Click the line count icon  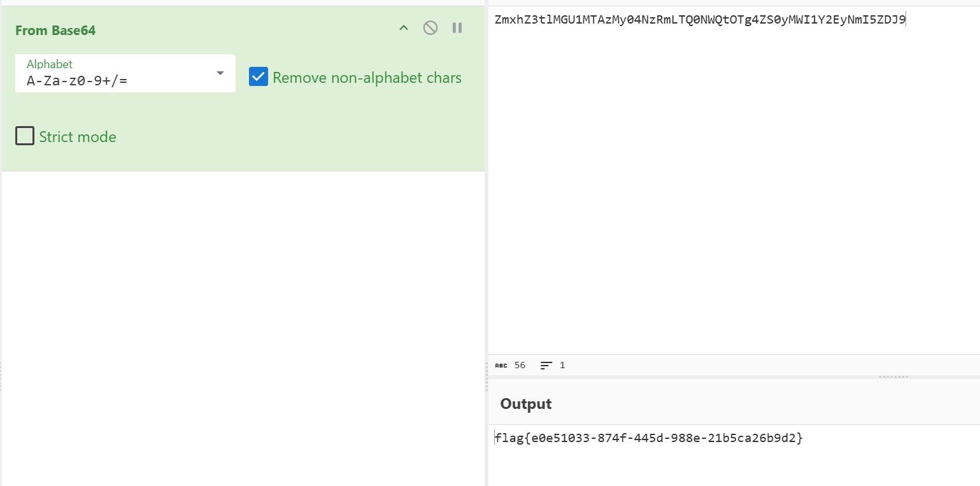coord(546,366)
